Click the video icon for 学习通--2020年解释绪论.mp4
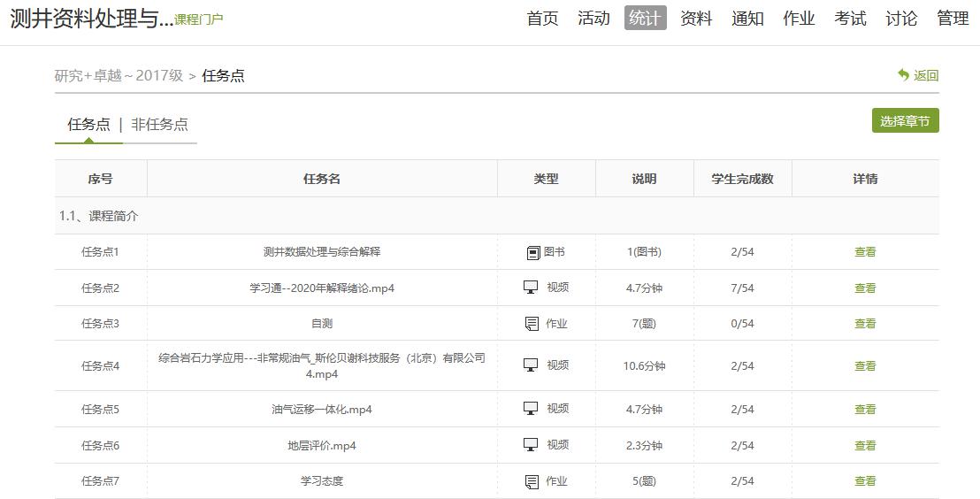Viewport: 980px width, 499px height. (531, 288)
